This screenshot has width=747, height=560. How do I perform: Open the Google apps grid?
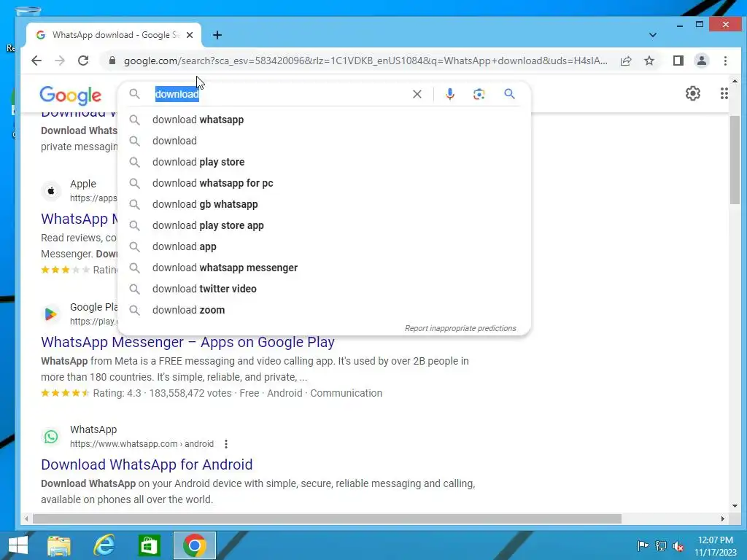point(724,93)
